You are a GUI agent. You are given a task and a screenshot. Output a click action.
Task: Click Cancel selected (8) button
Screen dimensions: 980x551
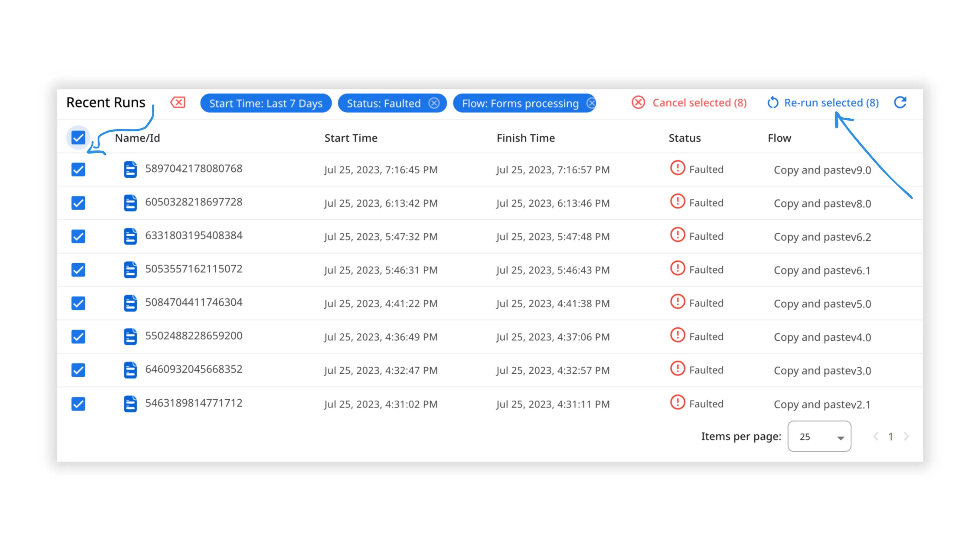point(689,103)
